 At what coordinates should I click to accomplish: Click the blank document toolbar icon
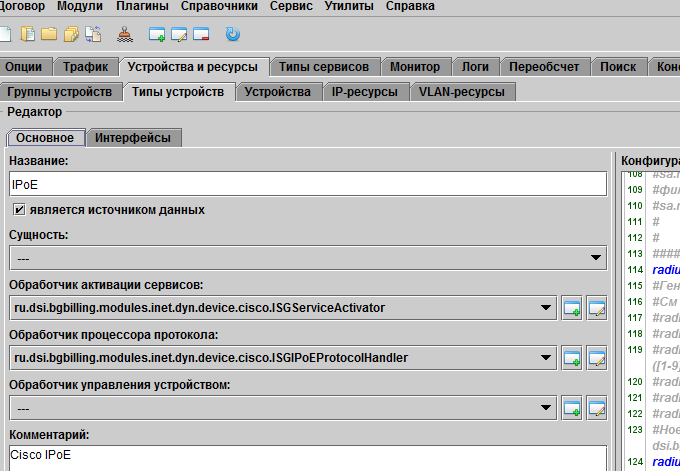[5, 34]
